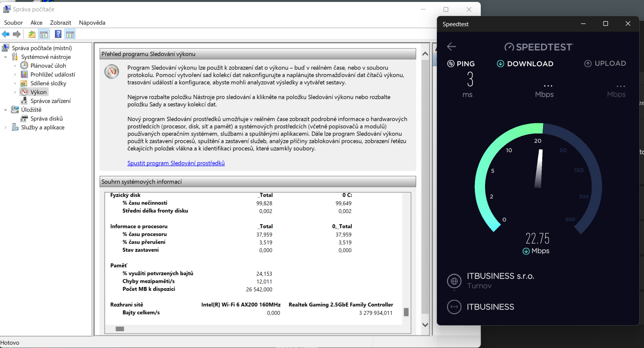Expand the Plánovač úloh node

[x=15, y=66]
